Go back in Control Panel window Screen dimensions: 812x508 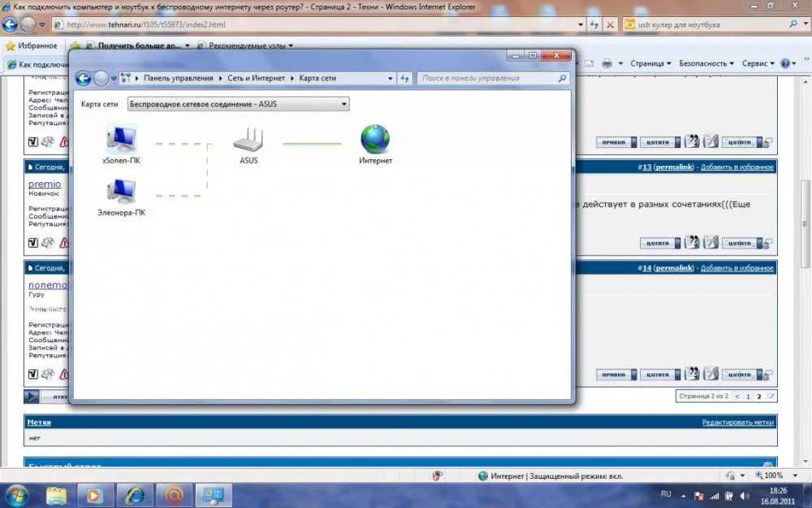84,78
